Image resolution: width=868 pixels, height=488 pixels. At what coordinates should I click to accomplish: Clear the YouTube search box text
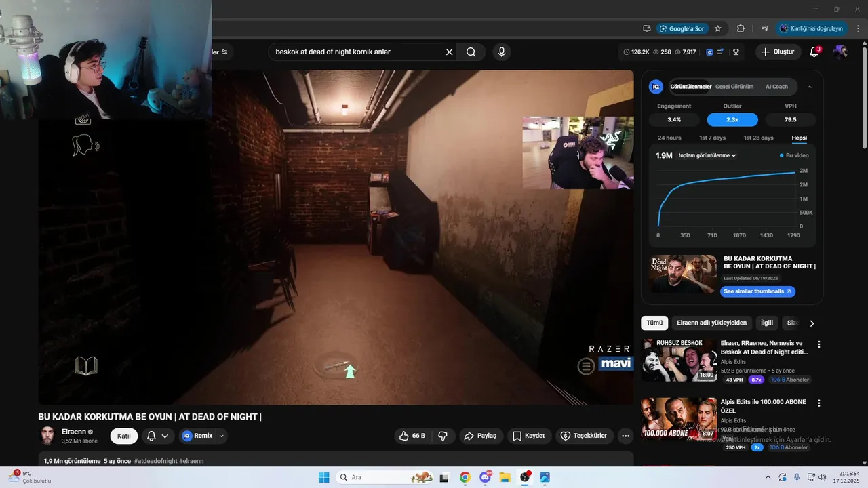tap(449, 52)
